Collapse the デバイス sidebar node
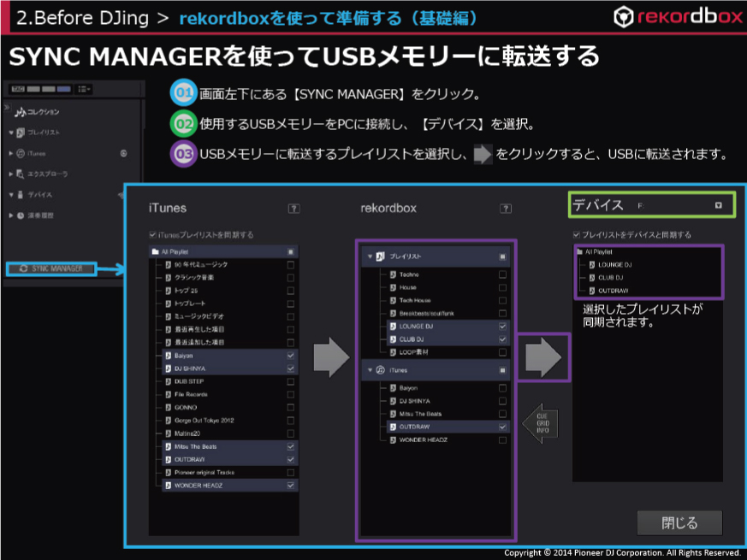 click(11, 194)
